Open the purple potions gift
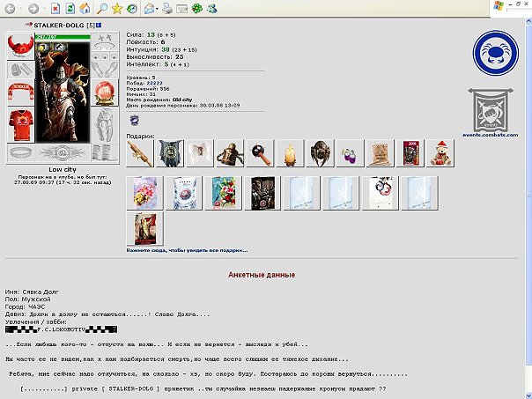Image resolution: width=532 pixels, height=399 pixels. 350,153
